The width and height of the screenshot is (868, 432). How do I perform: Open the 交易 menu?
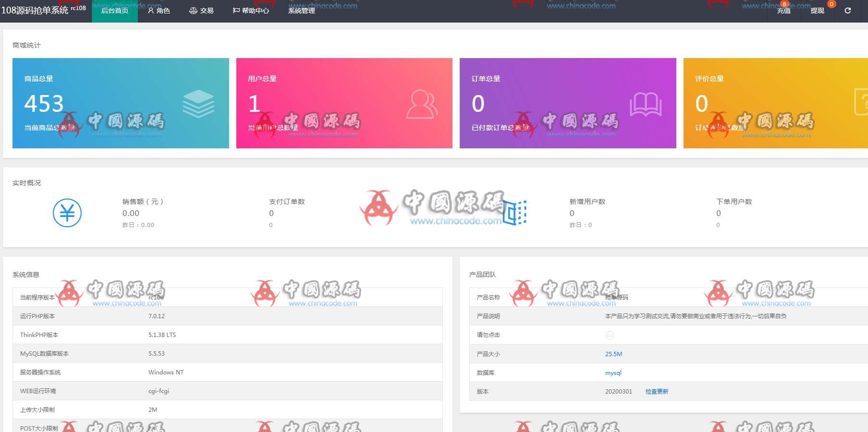201,11
